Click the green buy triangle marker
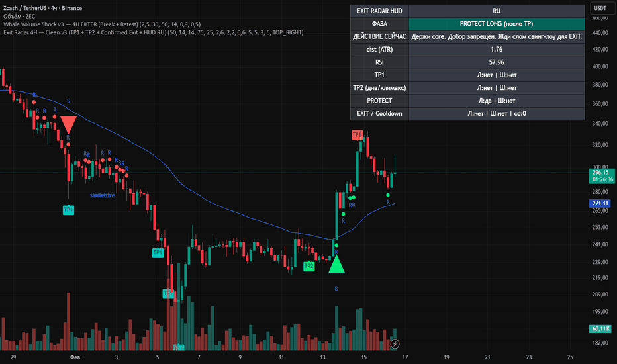This screenshot has height=364, width=617. pos(336,265)
